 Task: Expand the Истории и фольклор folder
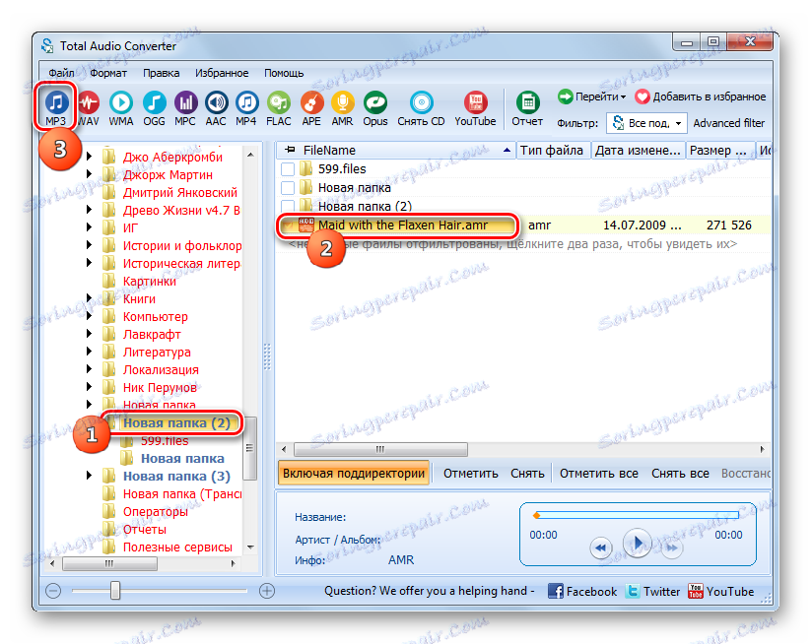pos(89,245)
